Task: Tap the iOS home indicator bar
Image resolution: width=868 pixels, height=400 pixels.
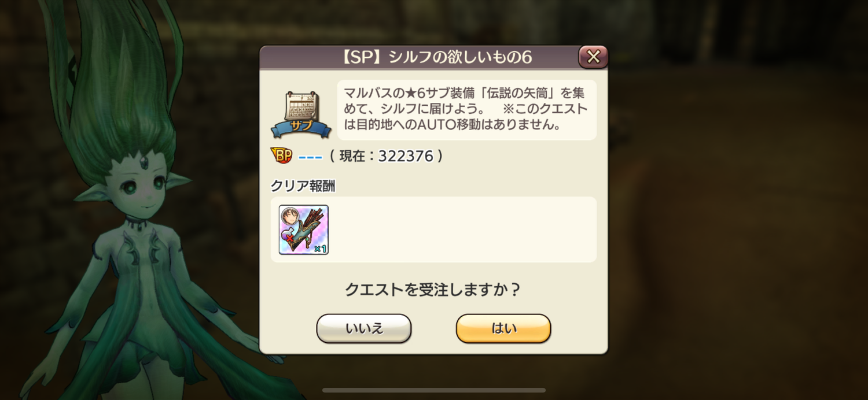Action: click(434, 390)
